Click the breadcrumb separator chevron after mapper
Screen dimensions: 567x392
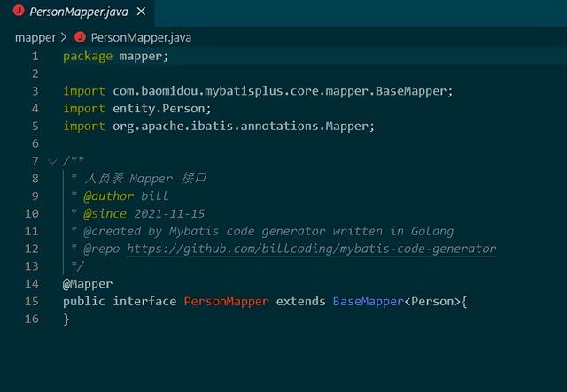point(63,37)
